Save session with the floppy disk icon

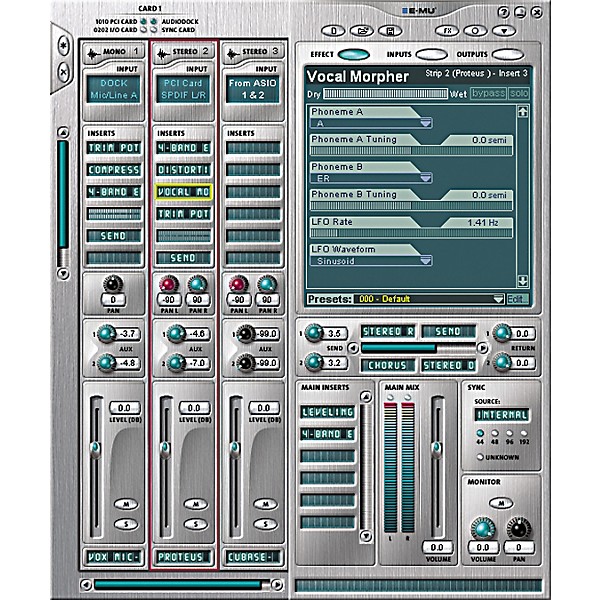pyautogui.click(x=390, y=31)
